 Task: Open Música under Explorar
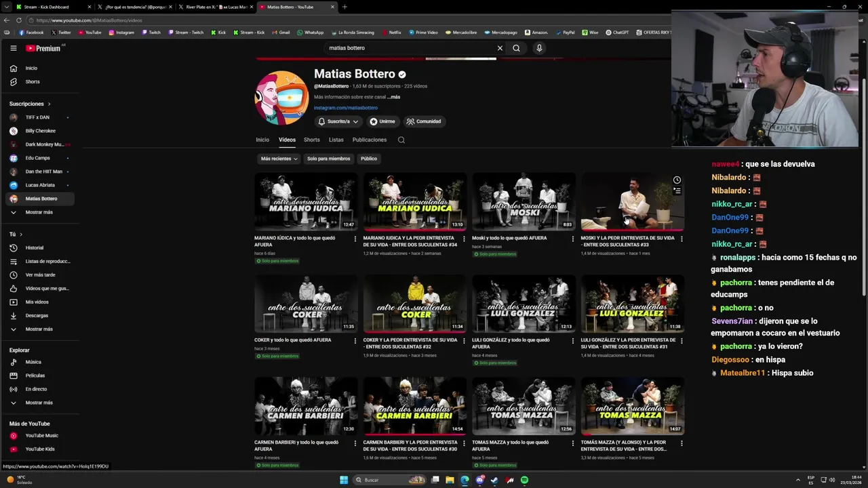tap(40, 362)
